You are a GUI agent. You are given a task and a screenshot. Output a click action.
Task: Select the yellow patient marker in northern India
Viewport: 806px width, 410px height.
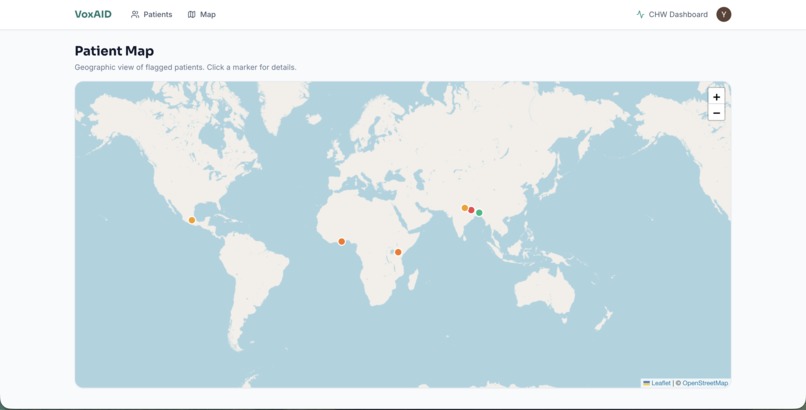coord(465,208)
